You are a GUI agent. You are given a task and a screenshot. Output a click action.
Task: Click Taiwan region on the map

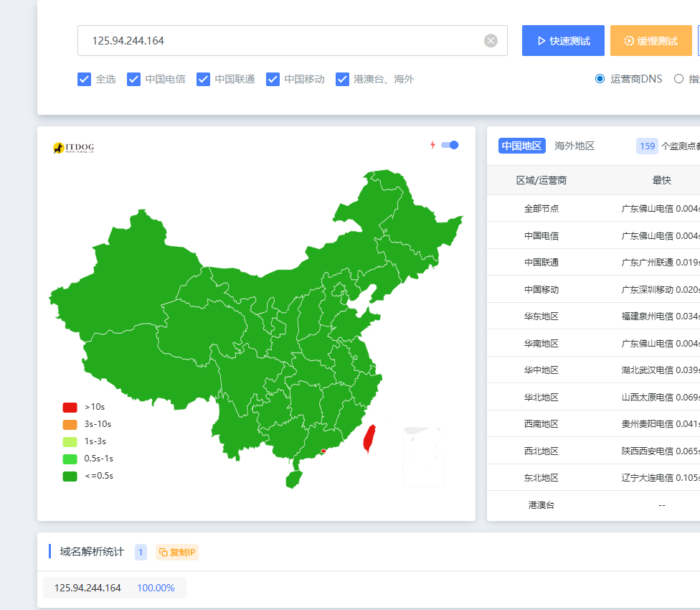369,438
